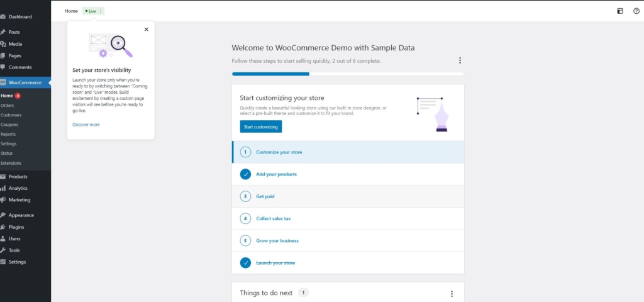The image size is (644, 302).
Task: Click the checkmark beside Launch your store
Action: (x=245, y=263)
